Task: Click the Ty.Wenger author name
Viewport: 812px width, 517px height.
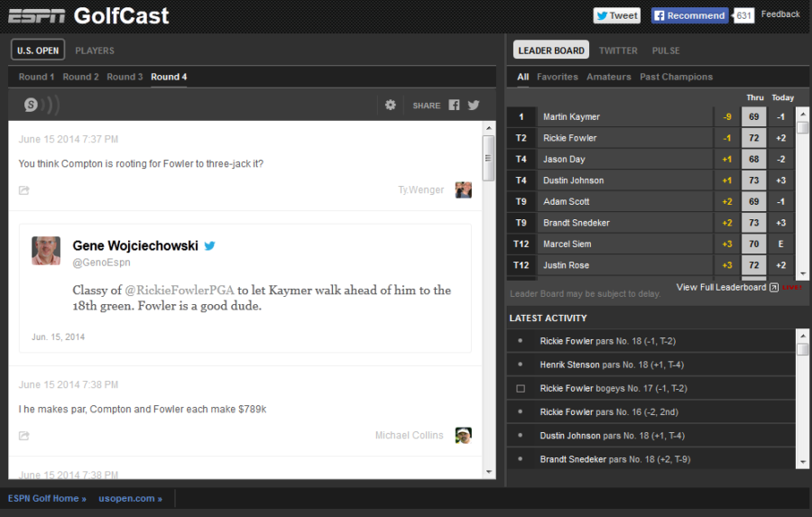Action: 421,189
